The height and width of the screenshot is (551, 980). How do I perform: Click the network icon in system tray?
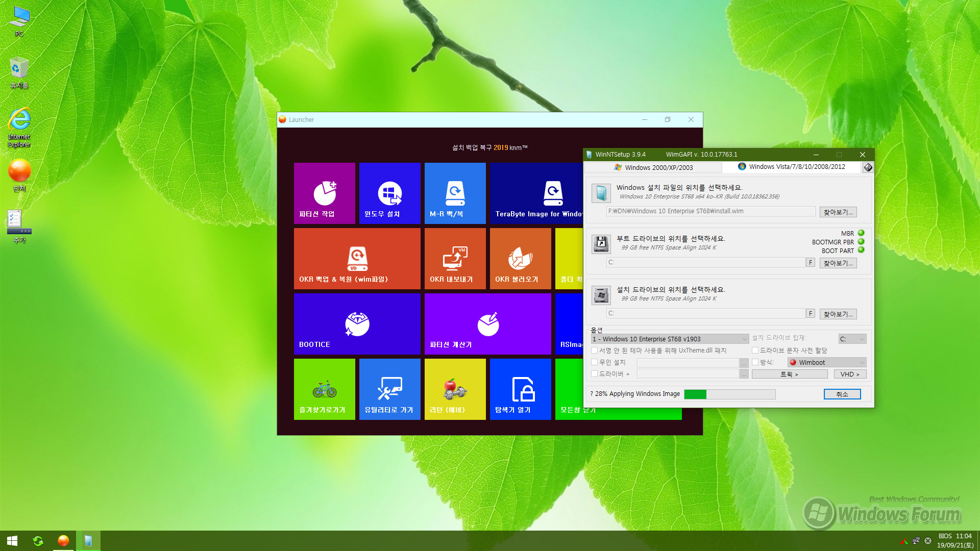[x=916, y=541]
